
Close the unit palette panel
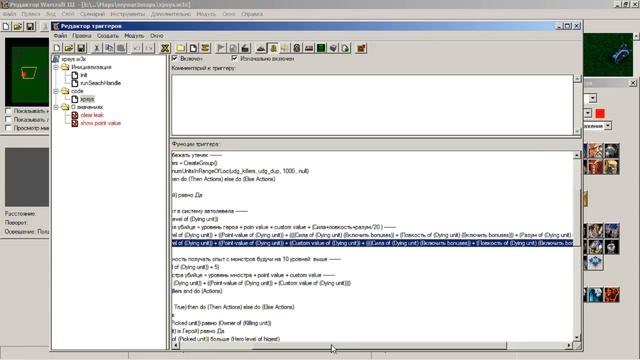tap(633, 83)
